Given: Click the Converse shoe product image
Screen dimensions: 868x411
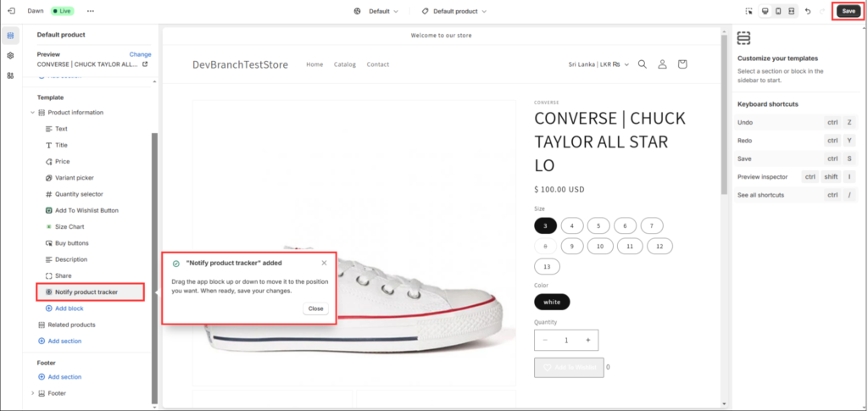Looking at the screenshot, I should pos(354,243).
